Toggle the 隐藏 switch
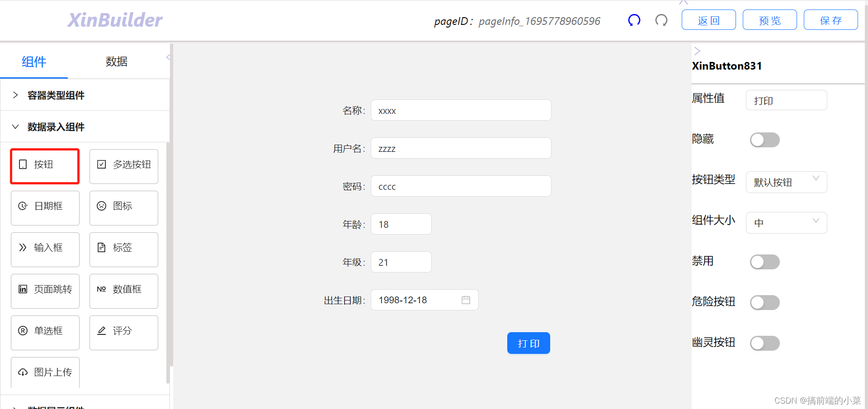The width and height of the screenshot is (868, 409). tap(765, 140)
